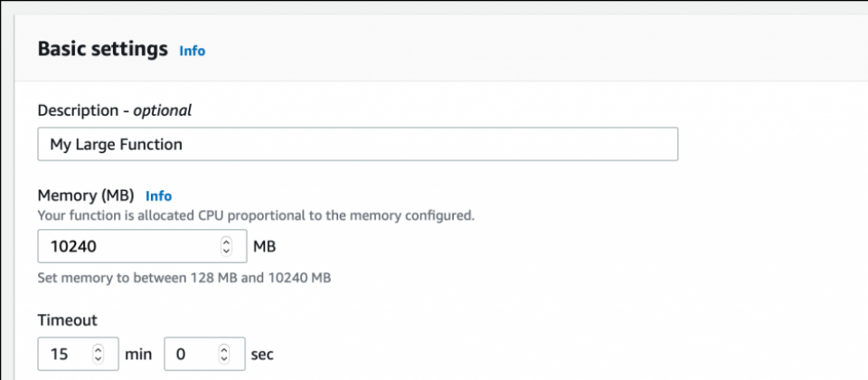Increase timeout minutes with the up arrow
868x380 pixels.
[98, 348]
